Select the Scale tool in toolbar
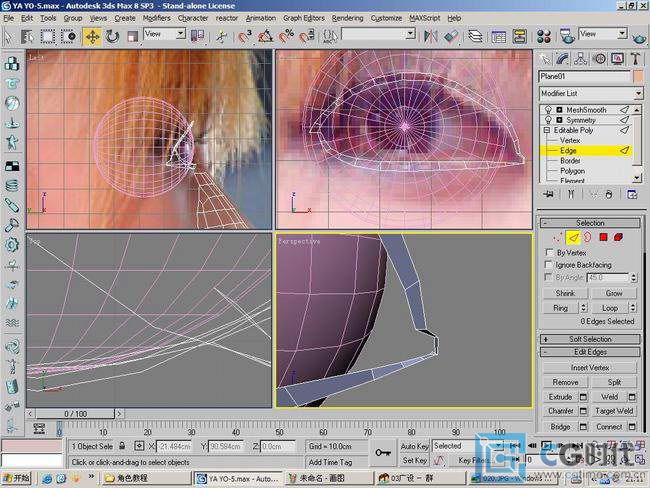The image size is (650, 488). pos(132,36)
